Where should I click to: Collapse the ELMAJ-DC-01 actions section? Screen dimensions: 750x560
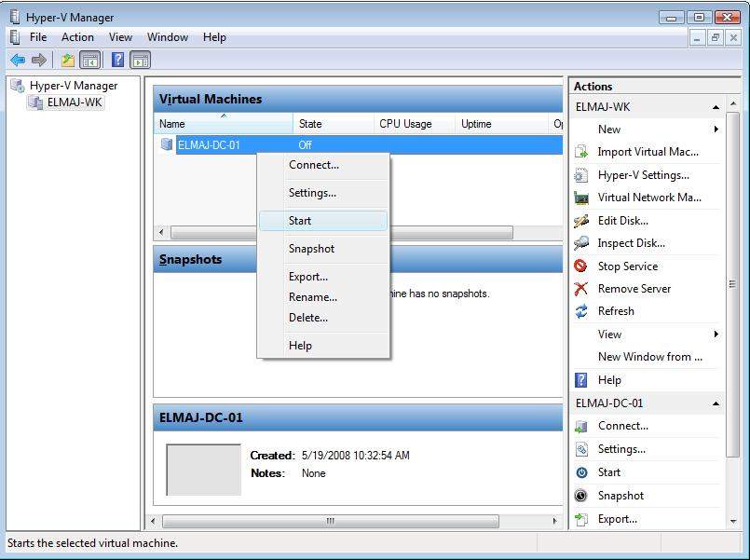[716, 403]
